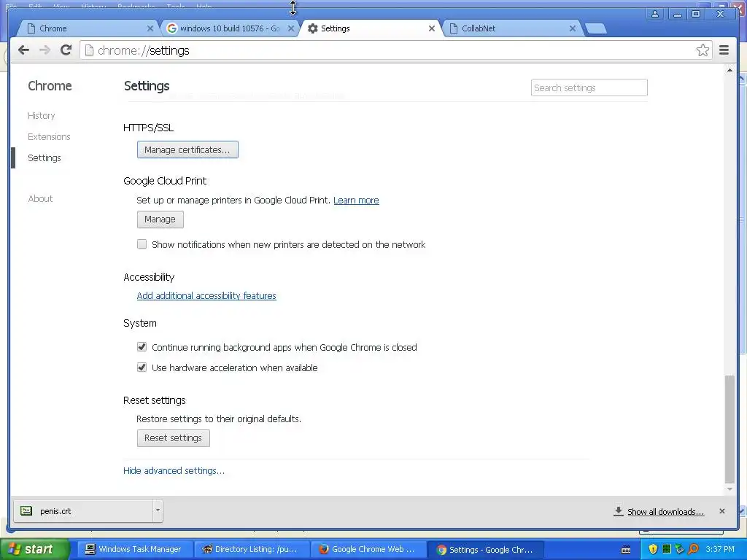The height and width of the screenshot is (560, 747).
Task: Open the Windows Start menu
Action: pos(34,549)
